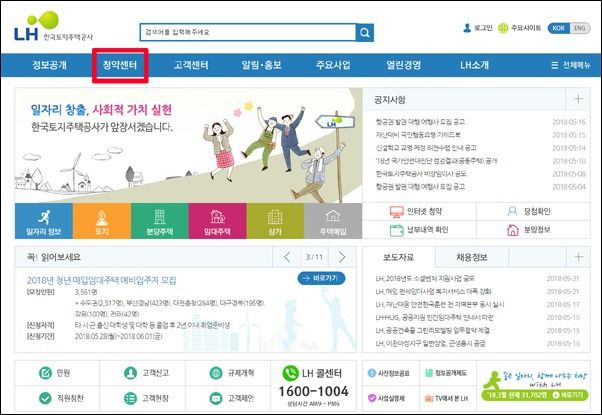
Task: Open notice 재난대비 국민행동요령 가이드북
Action: coord(418,135)
